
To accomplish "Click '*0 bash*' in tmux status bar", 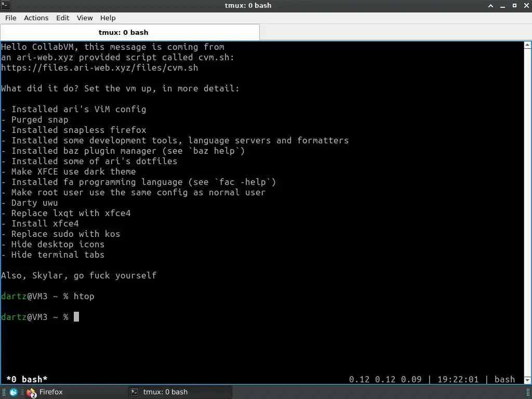I will pos(27,379).
